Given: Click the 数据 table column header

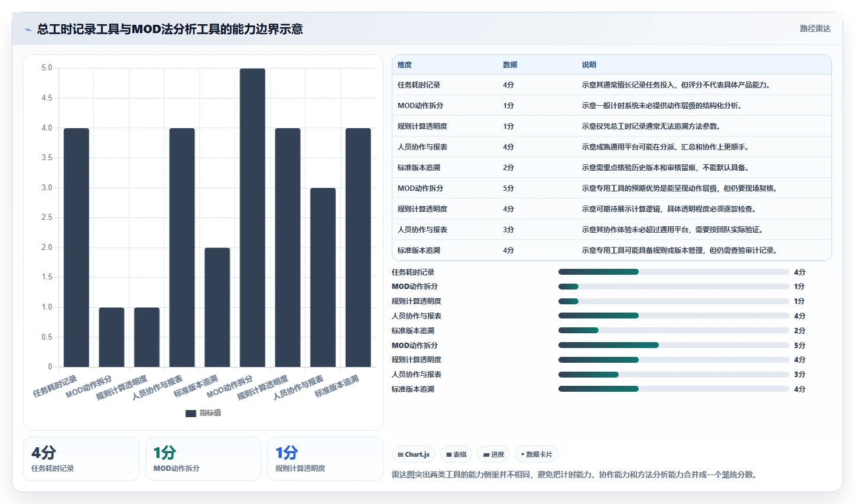Looking at the screenshot, I should point(510,65).
